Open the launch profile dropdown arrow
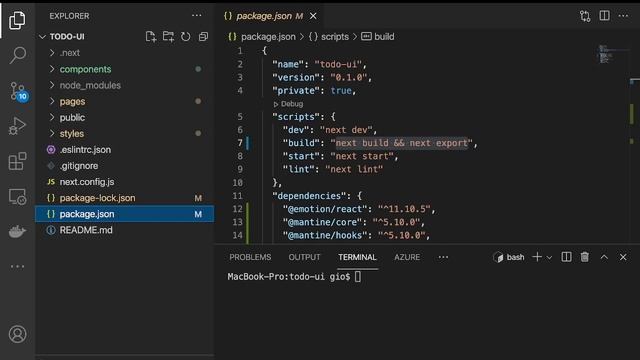The height and width of the screenshot is (360, 640). click(549, 258)
